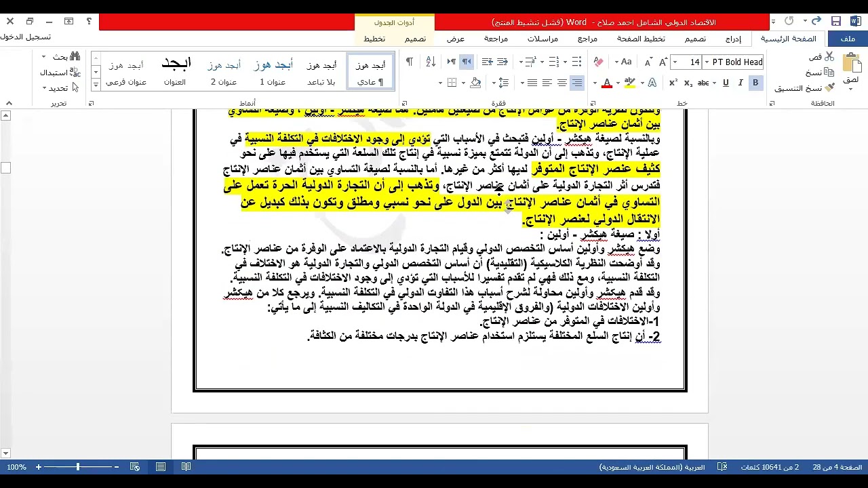Apply Title (العنوان) style

(x=175, y=73)
